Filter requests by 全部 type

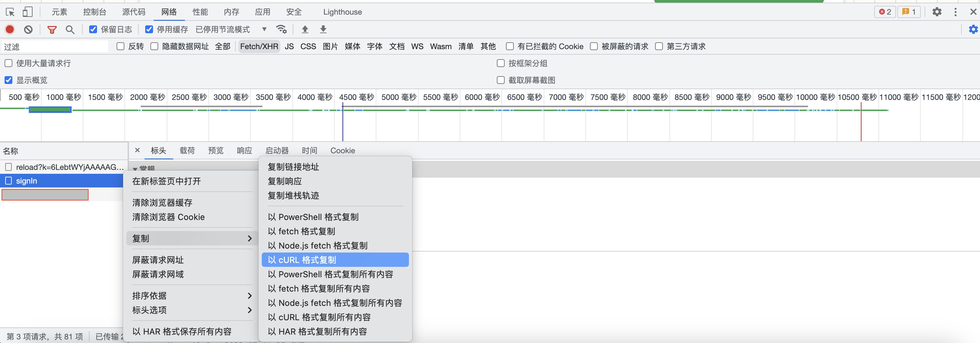223,47
